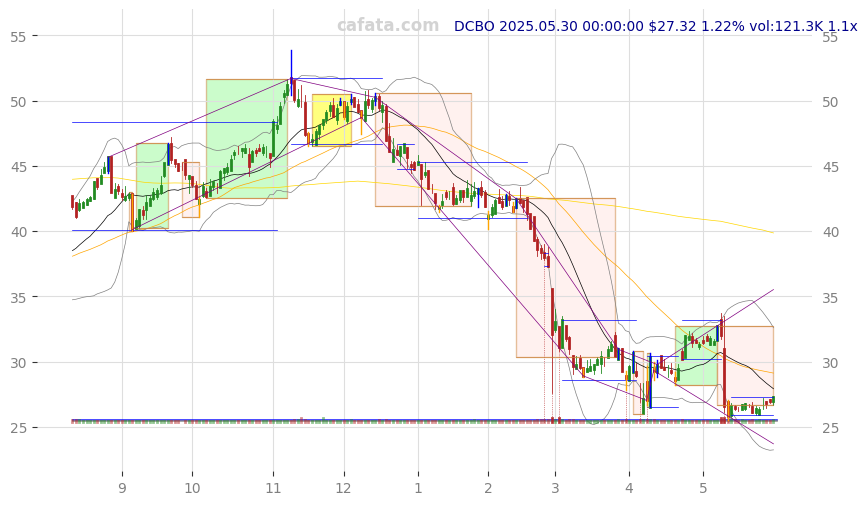The height and width of the screenshot is (505, 867).
Task: Click the 35 label on left price axis
Action: [18, 298]
